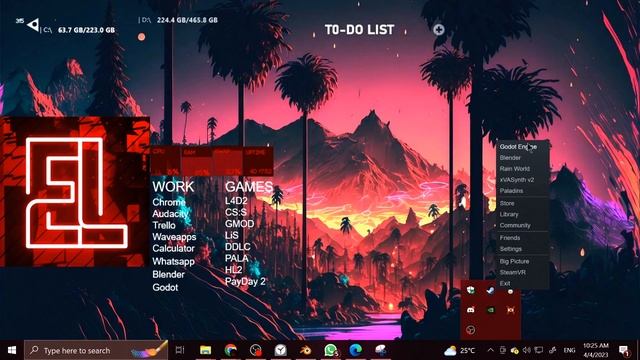Switch the ENG input language indicator
This screenshot has height=360, width=640.
pos(569,350)
